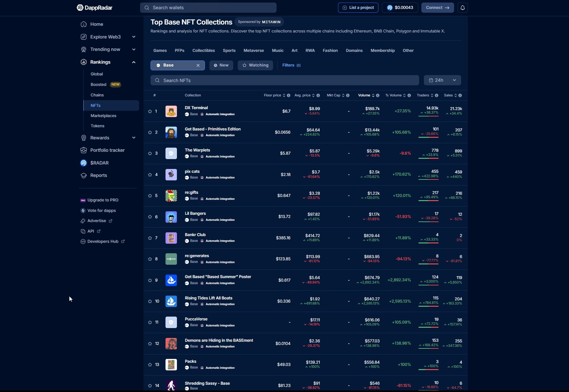The width and height of the screenshot is (569, 392).
Task: Remove the Base chain filter chip
Action: coord(198,65)
